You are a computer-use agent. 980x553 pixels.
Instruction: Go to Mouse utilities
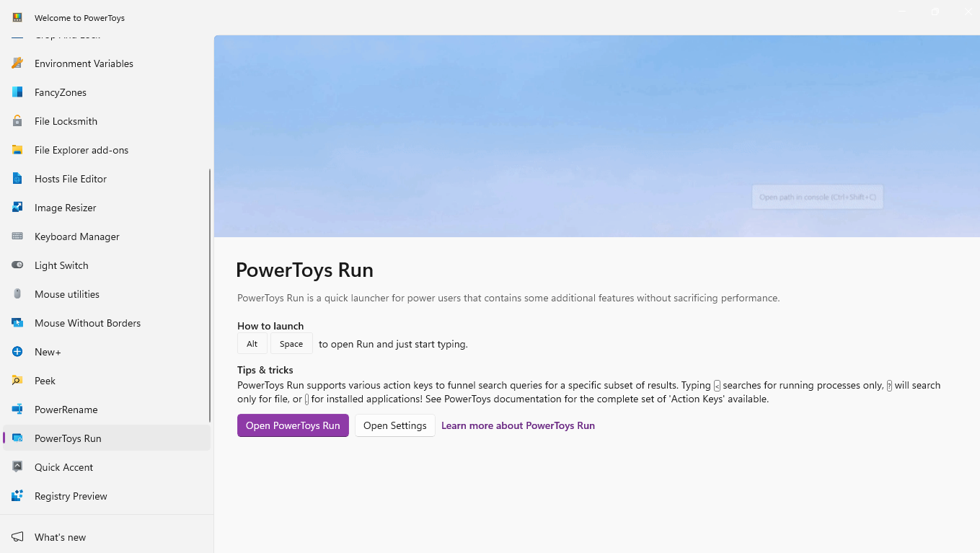click(x=107, y=294)
